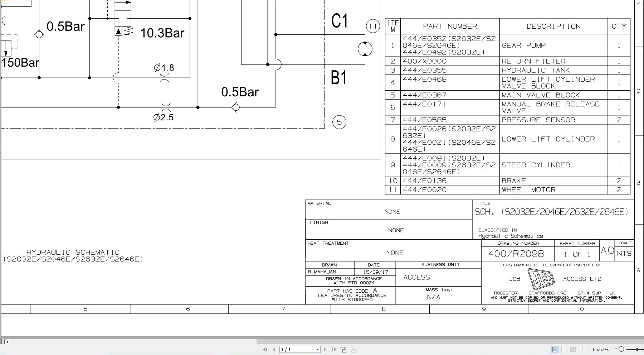The image size is (644, 355).
Task: Enable continuous facing pages layout
Action: [x=582, y=349]
